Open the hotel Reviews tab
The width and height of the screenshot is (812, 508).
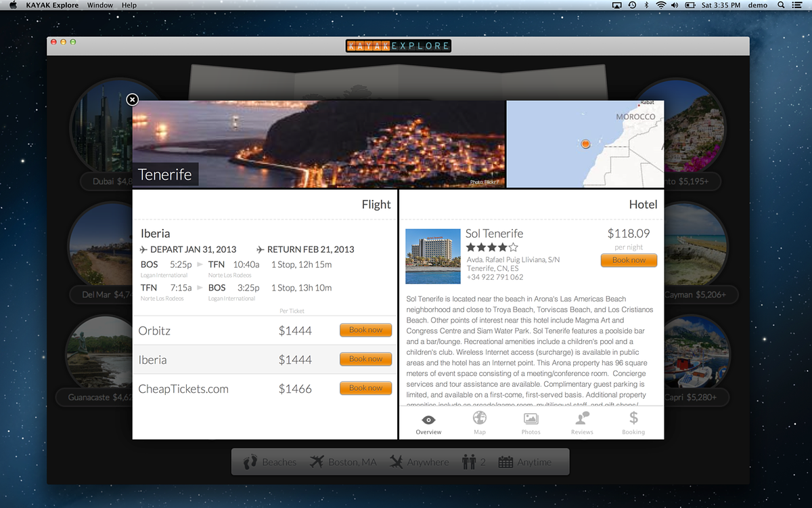pyautogui.click(x=582, y=423)
